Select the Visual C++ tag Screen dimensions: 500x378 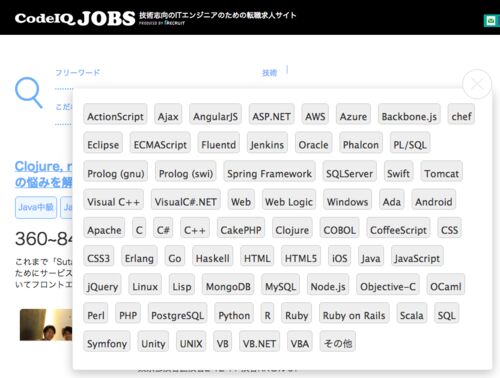point(113,199)
